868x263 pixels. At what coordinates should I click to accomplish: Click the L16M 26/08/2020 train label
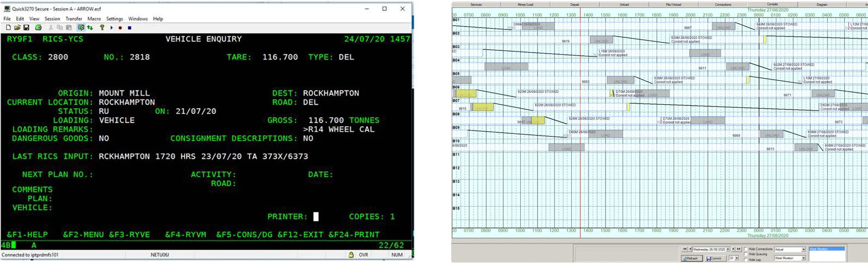click(x=612, y=51)
